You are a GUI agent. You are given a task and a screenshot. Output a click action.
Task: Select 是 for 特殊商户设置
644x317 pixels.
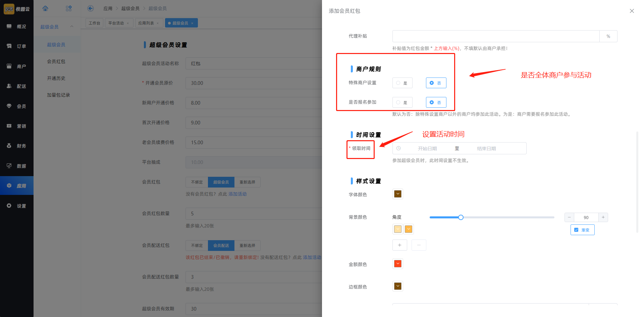402,83
